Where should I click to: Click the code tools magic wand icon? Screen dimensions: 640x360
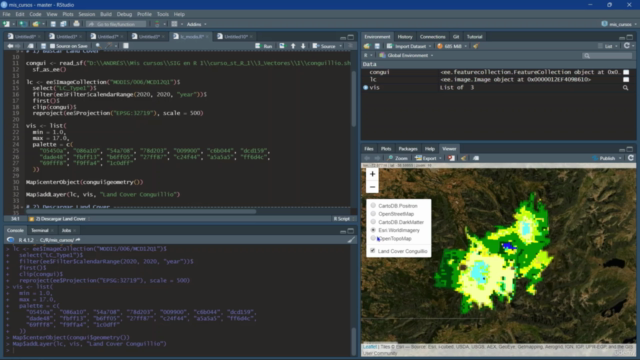coord(109,46)
